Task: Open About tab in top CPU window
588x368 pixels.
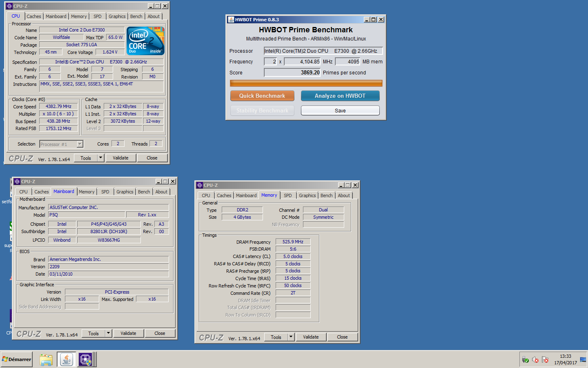Action: pyautogui.click(x=154, y=16)
